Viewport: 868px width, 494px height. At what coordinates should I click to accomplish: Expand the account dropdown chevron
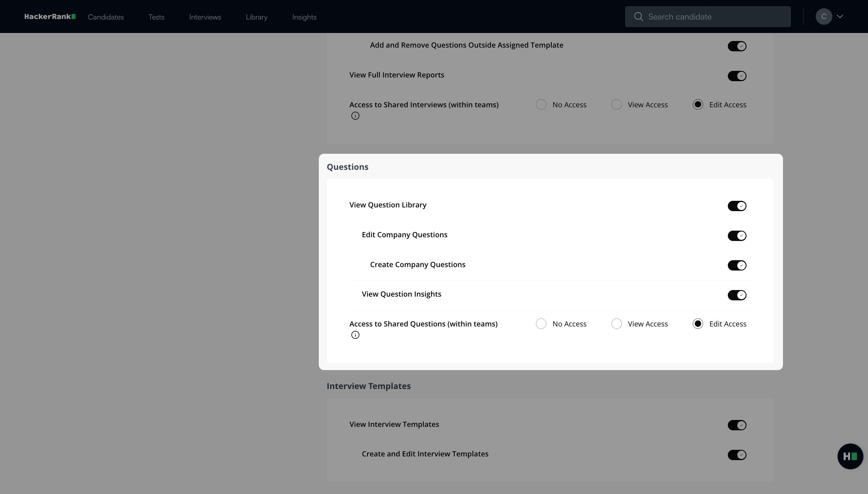tap(840, 17)
